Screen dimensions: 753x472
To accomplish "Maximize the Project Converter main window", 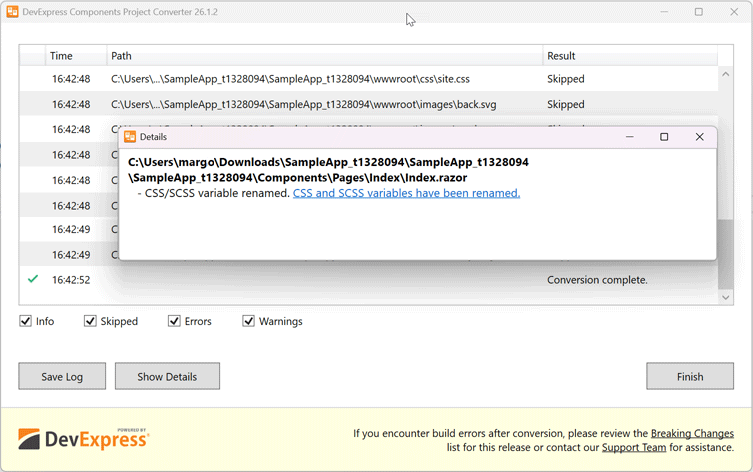I will click(x=699, y=12).
